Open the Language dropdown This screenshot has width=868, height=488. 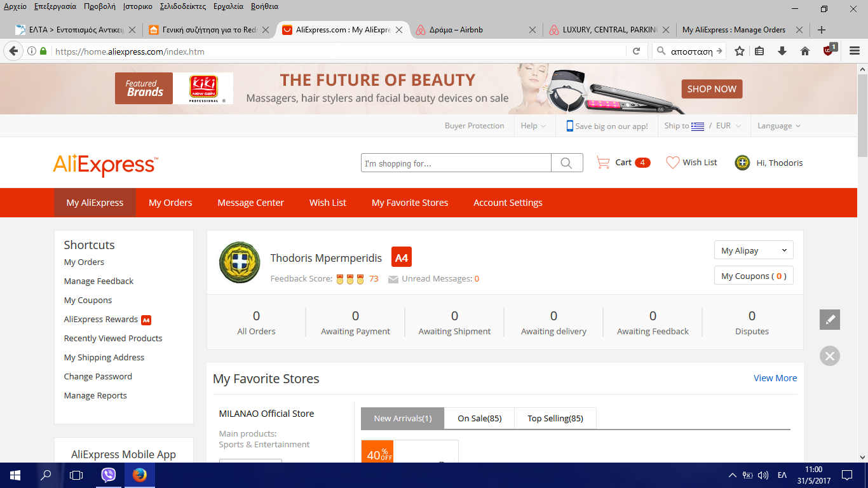[x=778, y=126]
